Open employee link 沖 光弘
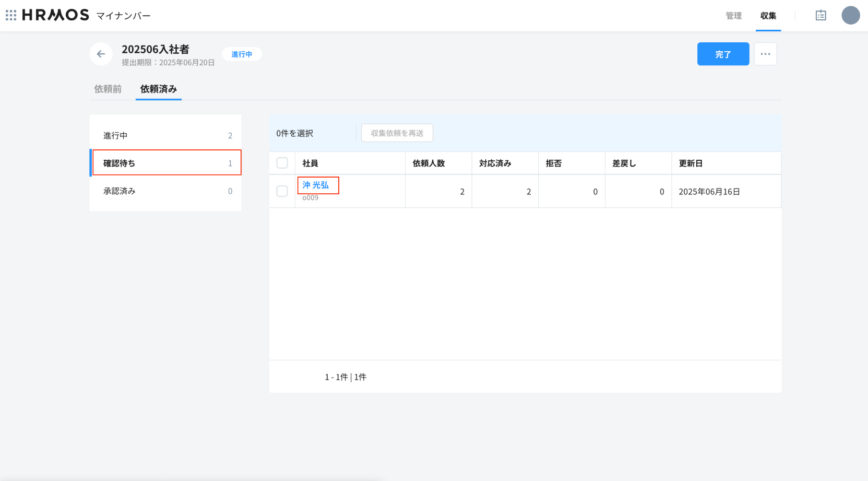 coord(316,185)
